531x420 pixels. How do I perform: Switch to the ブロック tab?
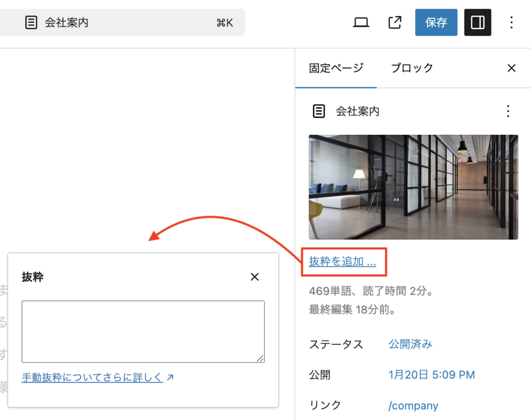[x=412, y=68]
